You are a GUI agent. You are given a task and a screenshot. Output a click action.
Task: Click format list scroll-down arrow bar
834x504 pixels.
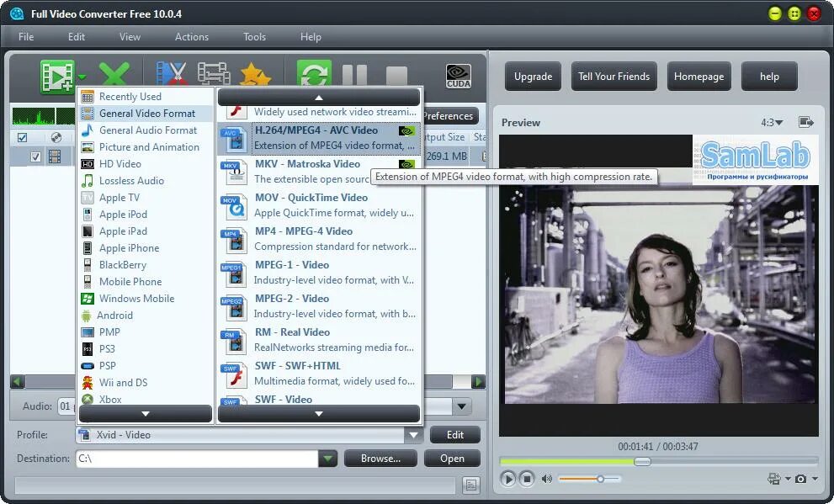[319, 414]
